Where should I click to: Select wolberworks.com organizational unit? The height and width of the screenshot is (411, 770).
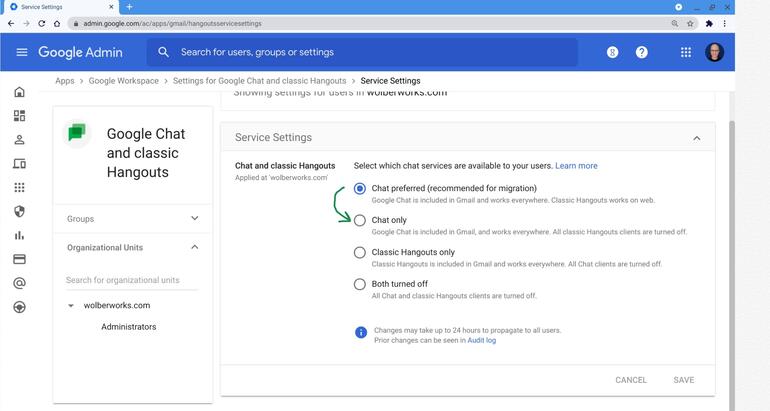pyautogui.click(x=117, y=305)
